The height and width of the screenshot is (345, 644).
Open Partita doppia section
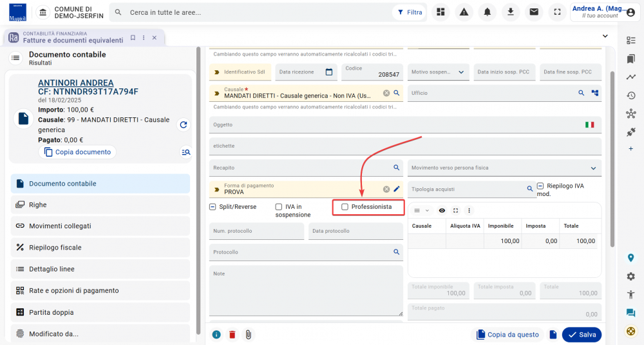coord(100,313)
